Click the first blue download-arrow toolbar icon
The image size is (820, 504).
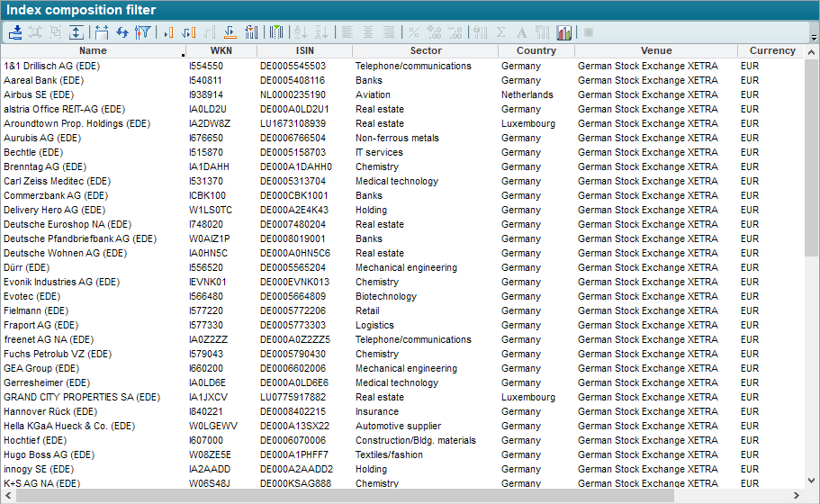[x=16, y=32]
